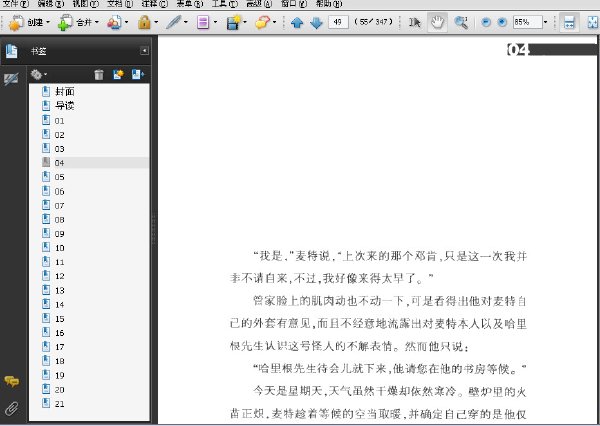The height and width of the screenshot is (426, 600).
Task: Jump to bookmark 03
Action: pyautogui.click(x=59, y=149)
